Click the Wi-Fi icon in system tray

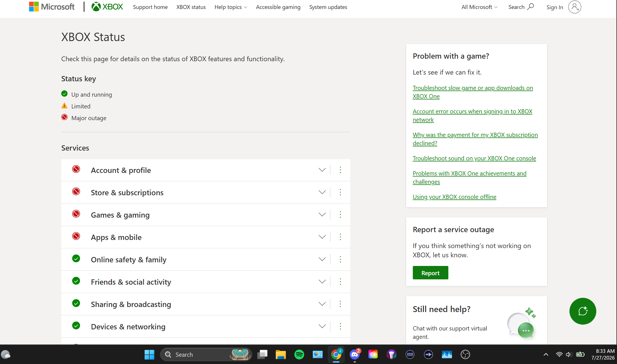tap(559, 355)
